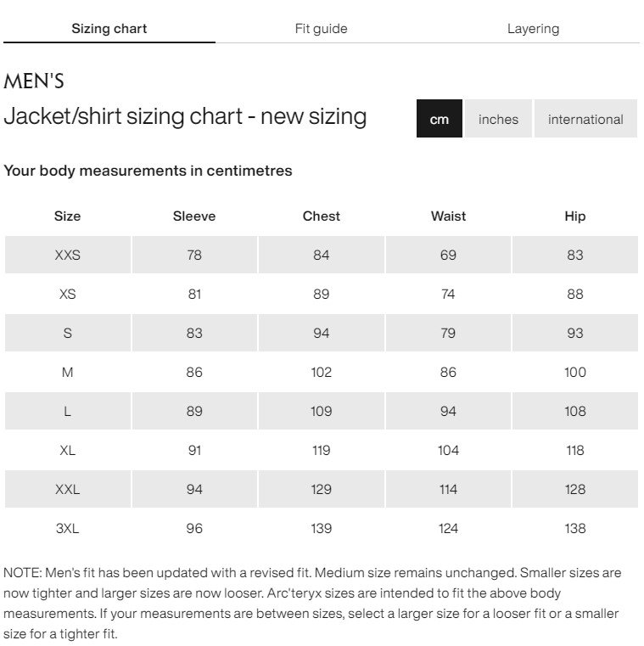The height and width of the screenshot is (646, 644).
Task: Click the Hip column header
Action: point(574,216)
